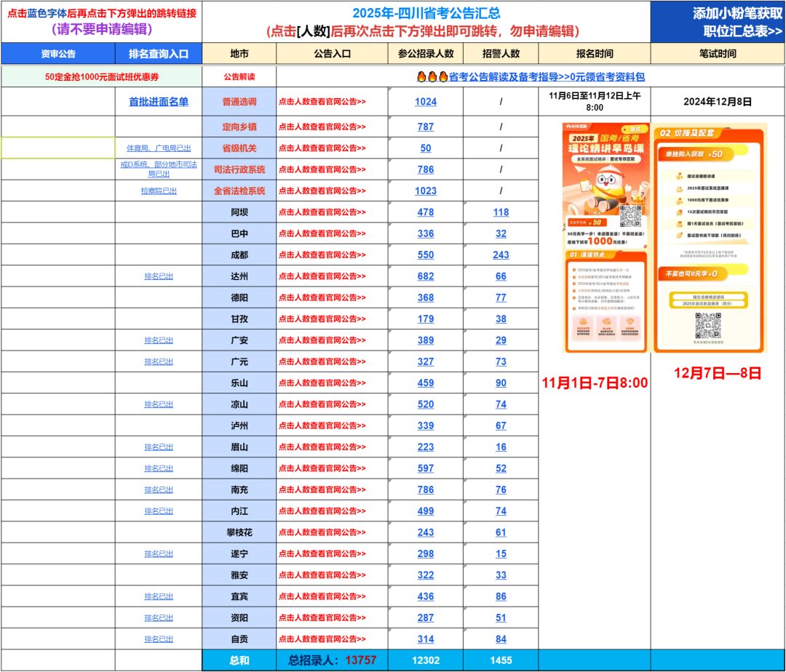The height and width of the screenshot is (672, 786).
Task: Open the 首批进面名单 link
Action: 159,102
